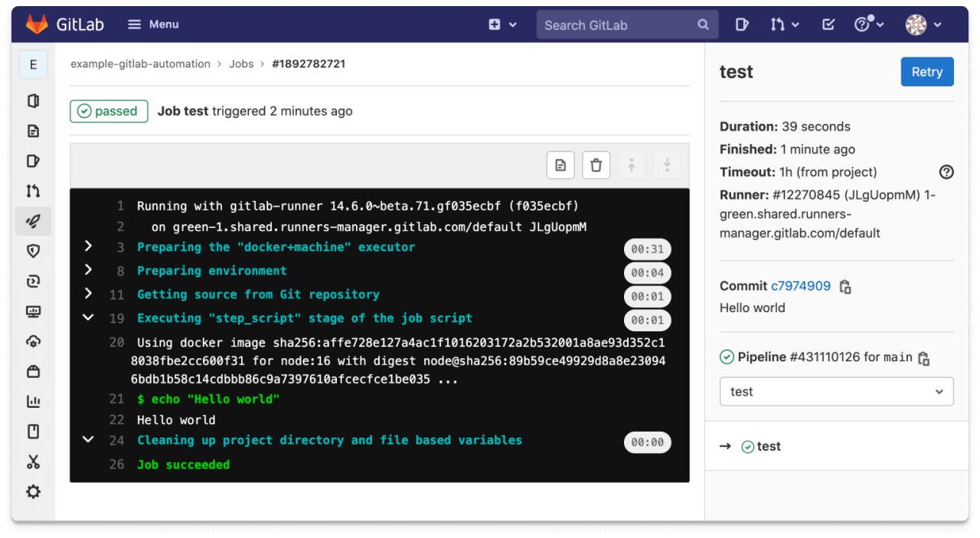Click the Job succeeded log line
980x538 pixels.
[183, 465]
